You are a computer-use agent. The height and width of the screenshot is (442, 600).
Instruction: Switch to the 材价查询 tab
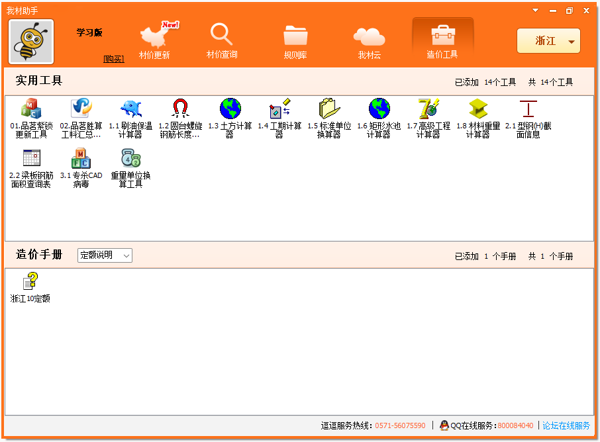pos(222,41)
